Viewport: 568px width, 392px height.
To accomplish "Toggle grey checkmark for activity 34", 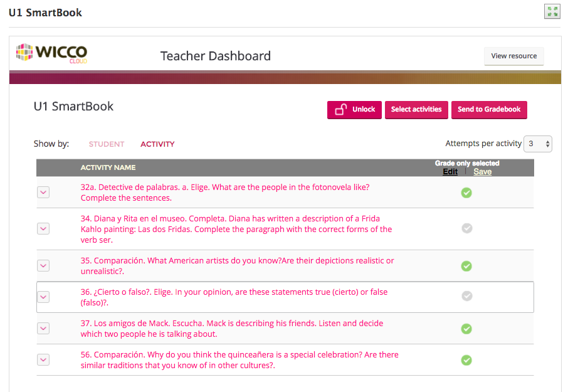I will (467, 228).
